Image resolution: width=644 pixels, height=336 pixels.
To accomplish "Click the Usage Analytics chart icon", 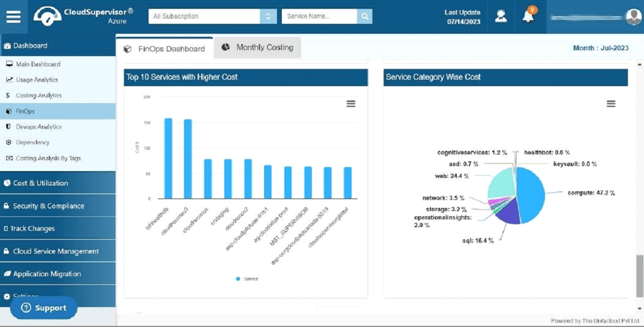I will (9, 80).
